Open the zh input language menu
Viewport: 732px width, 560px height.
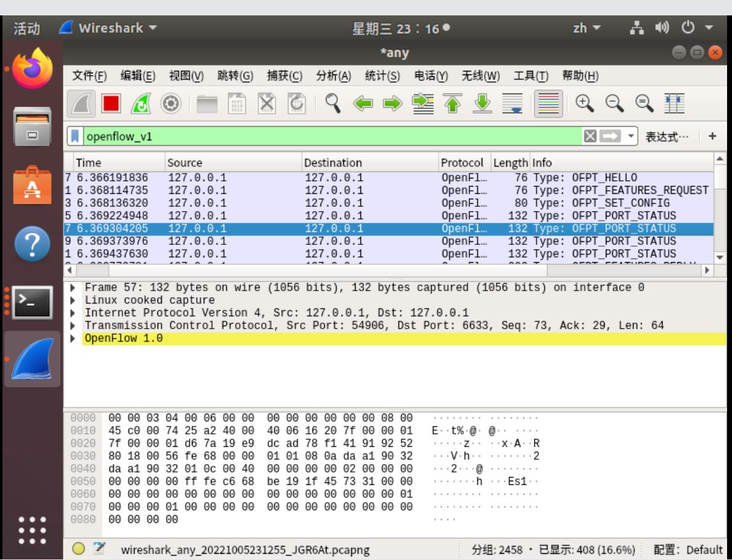586,28
